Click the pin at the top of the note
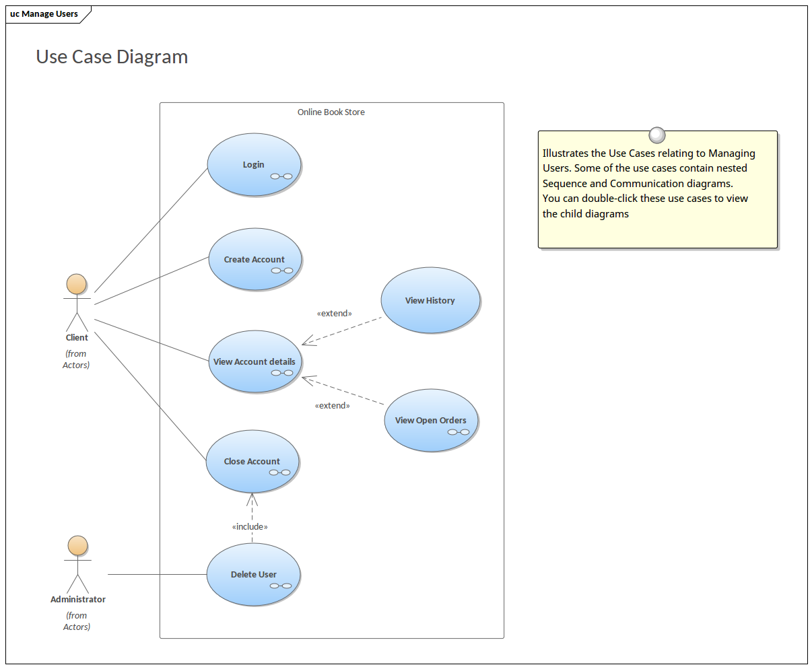Viewport: 812px width, 669px height. [x=657, y=135]
